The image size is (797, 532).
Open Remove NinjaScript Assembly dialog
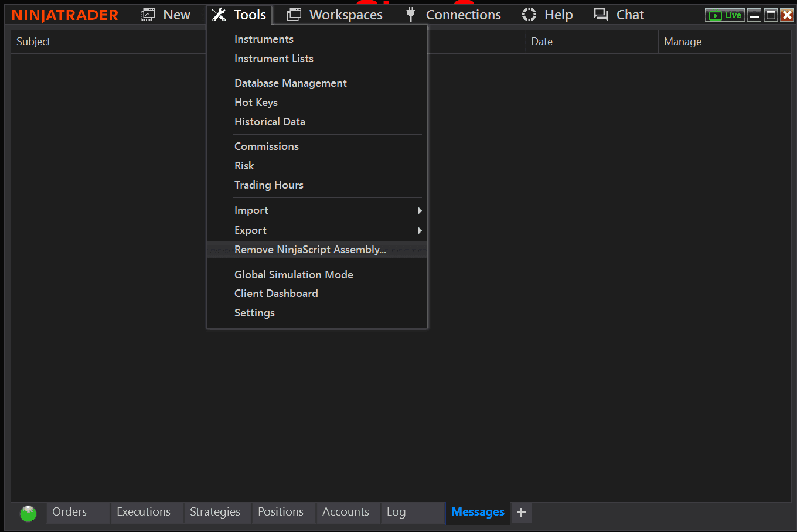click(x=310, y=250)
